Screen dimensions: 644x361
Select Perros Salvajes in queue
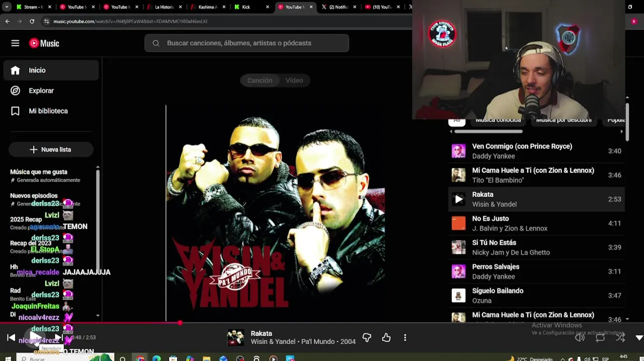point(536,271)
